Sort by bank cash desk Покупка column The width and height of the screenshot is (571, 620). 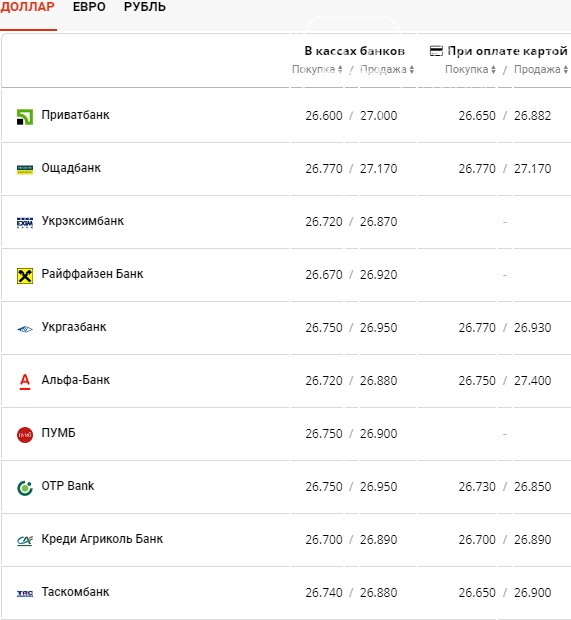pyautogui.click(x=317, y=70)
